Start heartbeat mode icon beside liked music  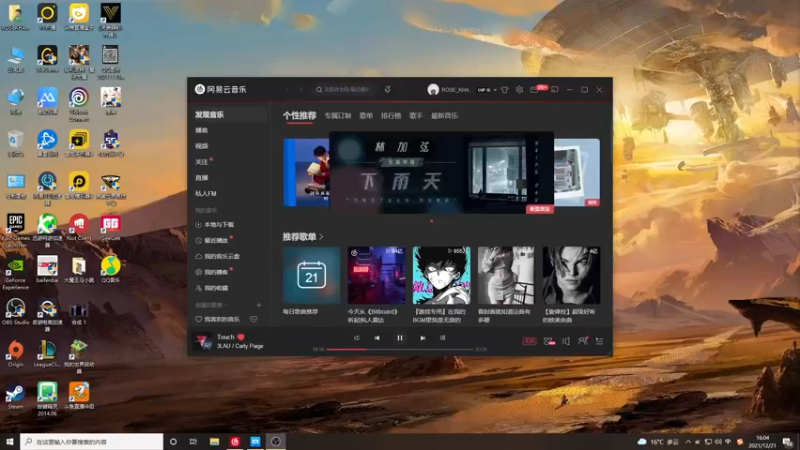[x=254, y=319]
